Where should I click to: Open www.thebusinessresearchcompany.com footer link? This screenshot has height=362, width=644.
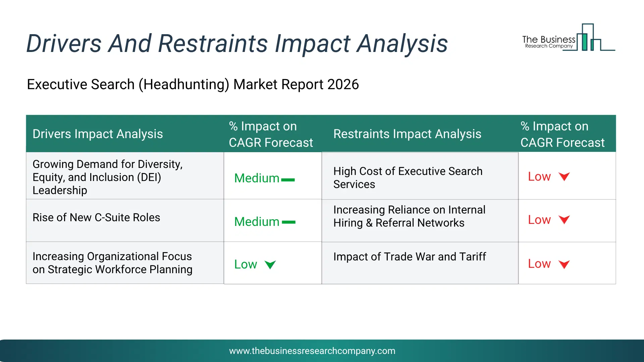pos(312,351)
